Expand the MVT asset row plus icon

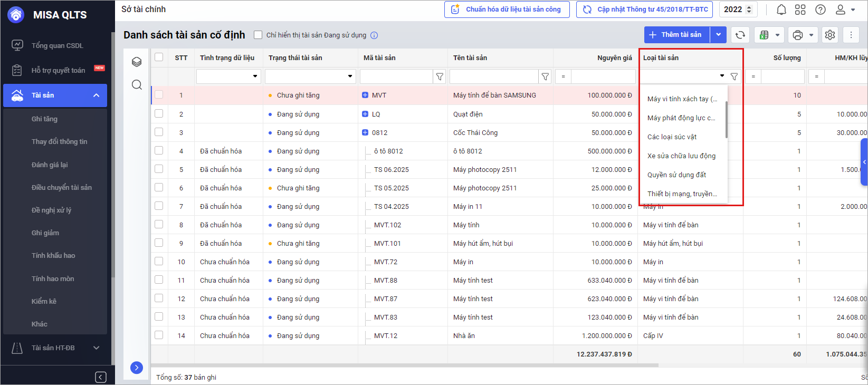click(365, 95)
